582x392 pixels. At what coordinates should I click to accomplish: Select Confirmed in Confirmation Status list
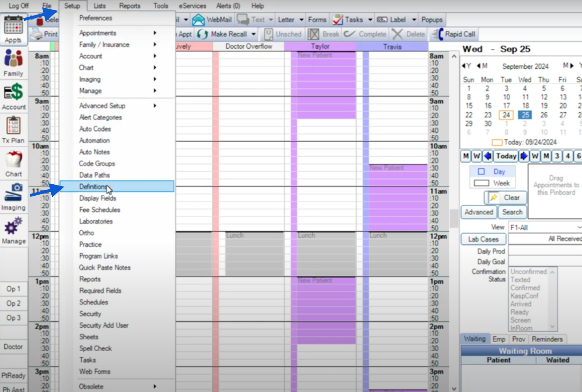coord(525,288)
